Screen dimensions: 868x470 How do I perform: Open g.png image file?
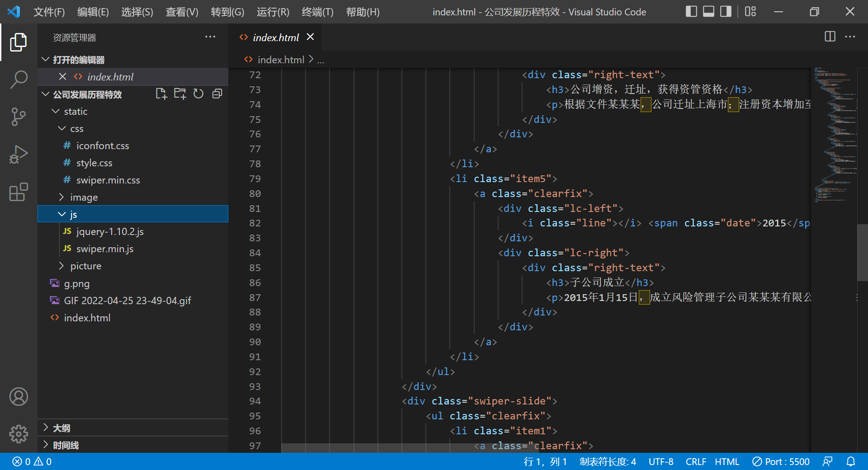pos(133,283)
